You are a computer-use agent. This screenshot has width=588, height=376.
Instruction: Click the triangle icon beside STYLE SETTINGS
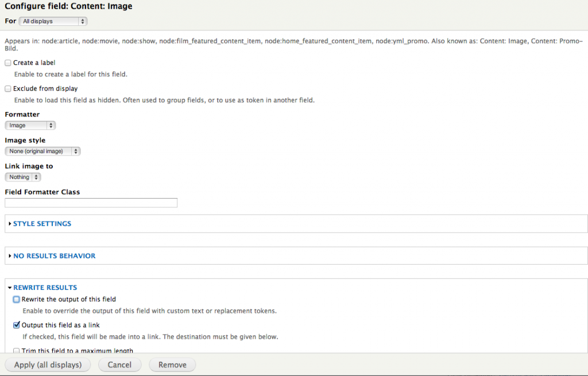point(10,224)
